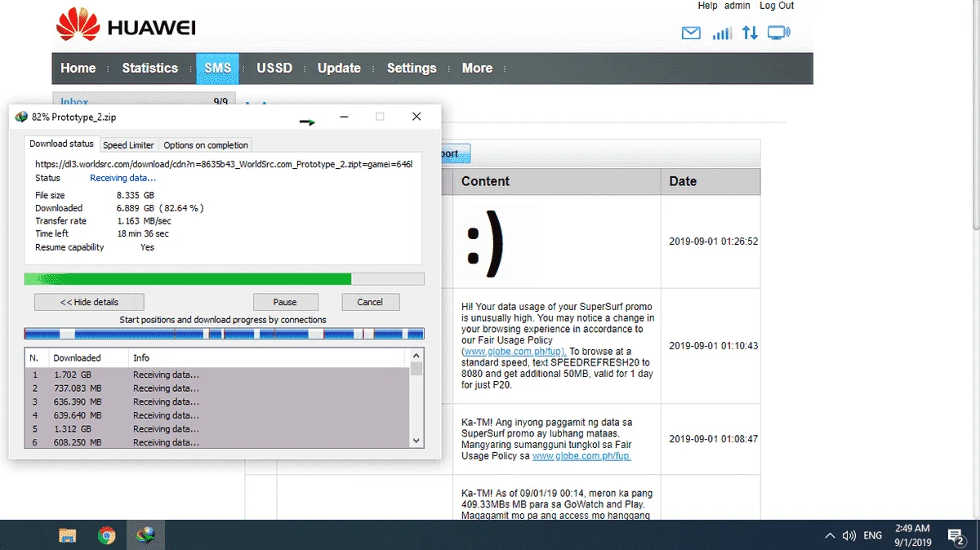Click the connections list scrollbar thumb
The image size is (980, 550).
416,369
